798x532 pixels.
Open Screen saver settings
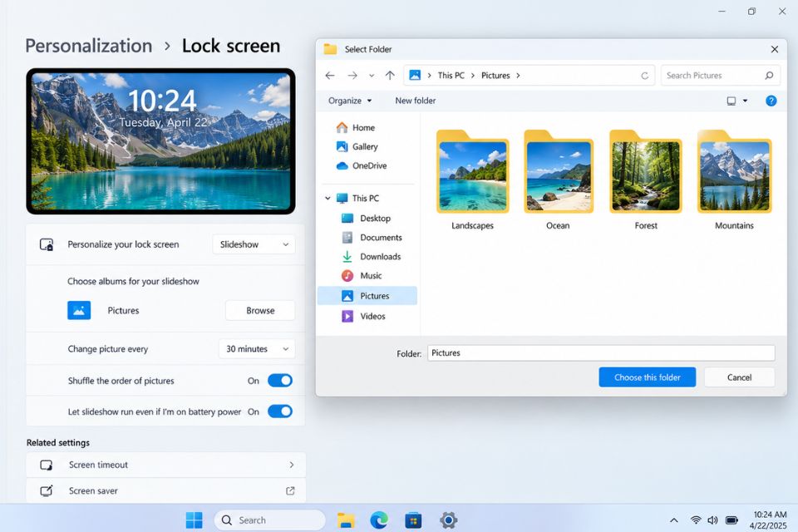[x=166, y=490]
